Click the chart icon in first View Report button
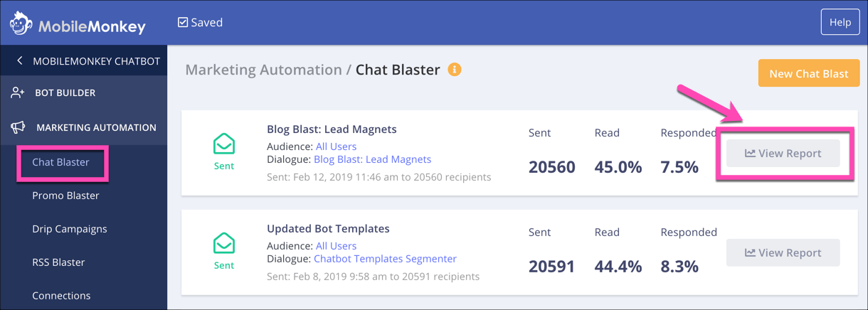This screenshot has height=310, width=868. pyautogui.click(x=750, y=153)
